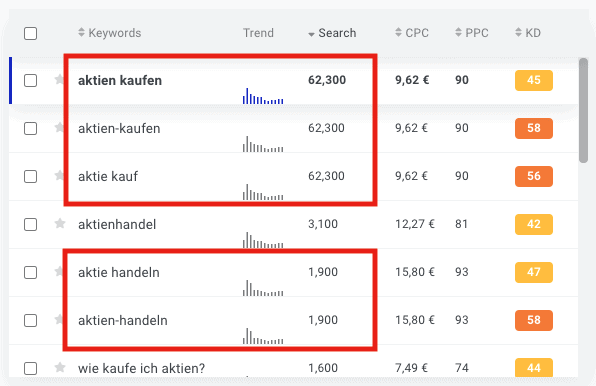Click the trend chart for aktienhandel
This screenshot has height=386, width=596.
[x=263, y=240]
